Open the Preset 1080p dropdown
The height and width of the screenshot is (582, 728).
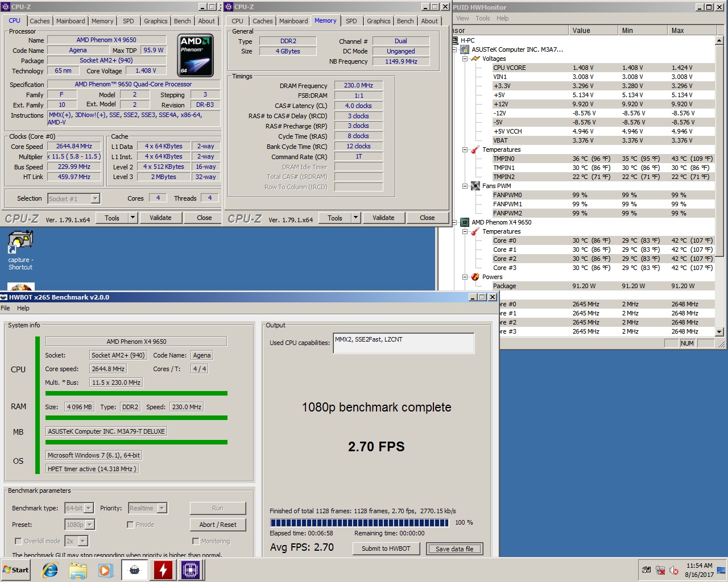point(90,525)
